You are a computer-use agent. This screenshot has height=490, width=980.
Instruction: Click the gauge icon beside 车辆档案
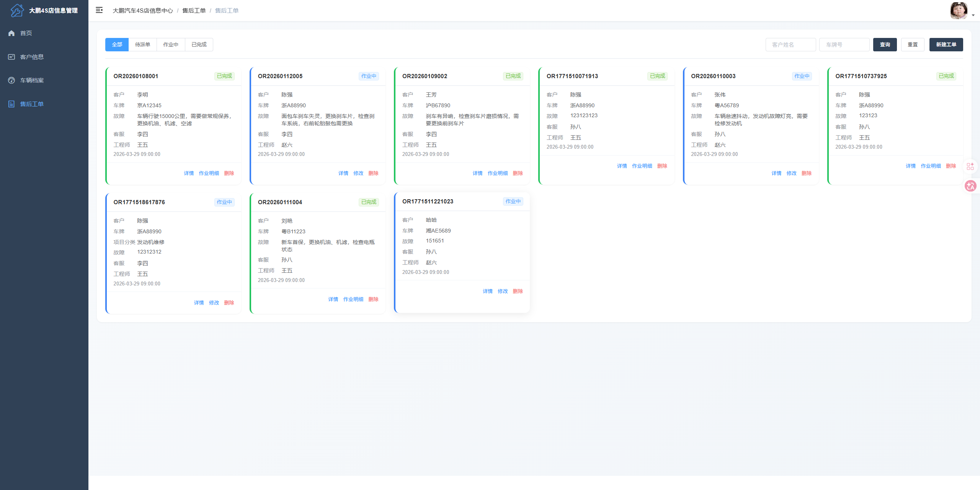(x=11, y=80)
